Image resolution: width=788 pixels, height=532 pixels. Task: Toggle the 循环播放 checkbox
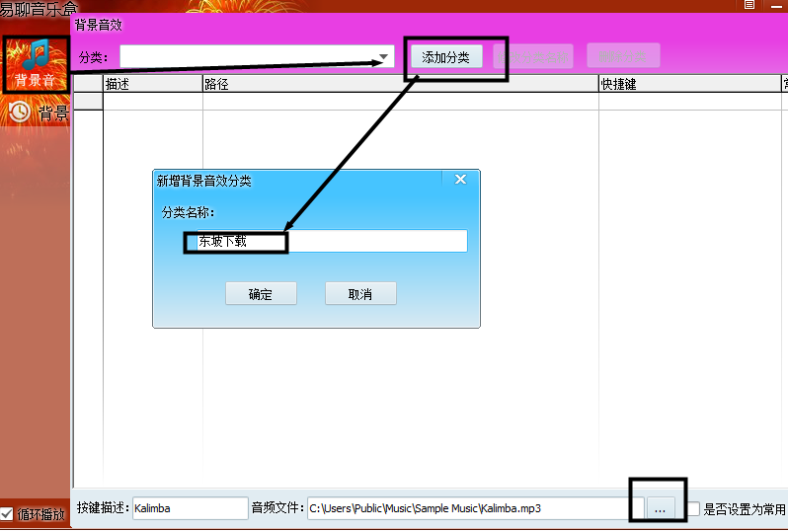pyautogui.click(x=8, y=513)
